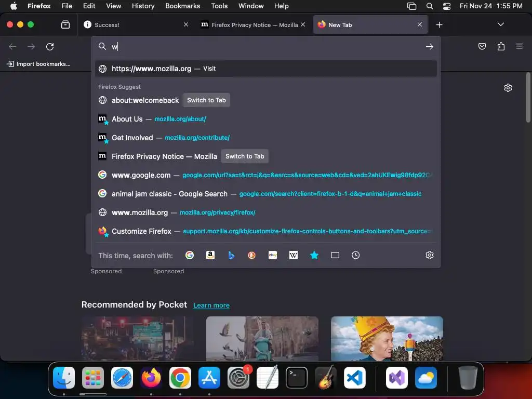The image size is (532, 399).
Task: Click Import bookmarks... in bookmarks toolbar
Action: 38,64
